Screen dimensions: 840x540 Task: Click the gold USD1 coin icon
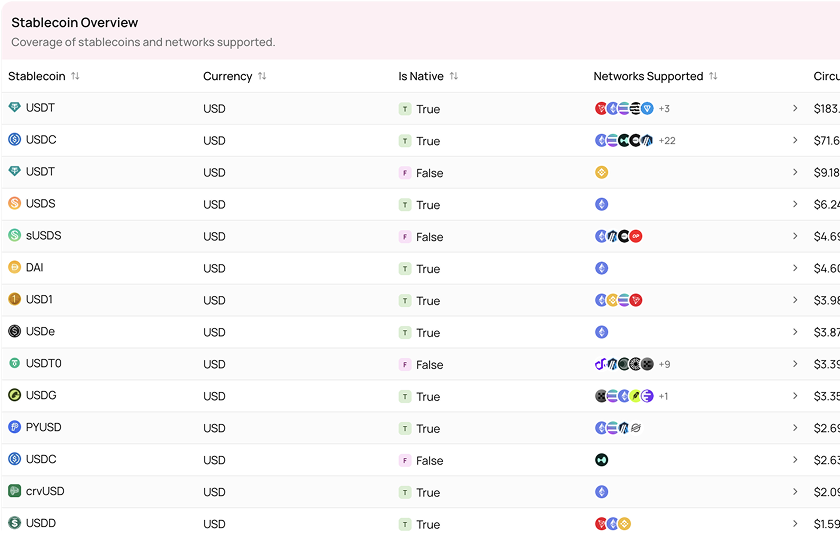click(x=14, y=299)
